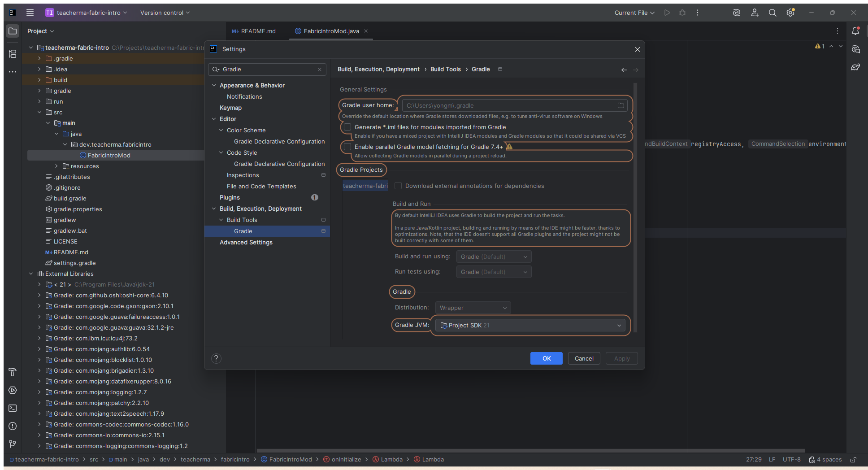
Task: Open the Project view header dropdown
Action: coord(40,31)
